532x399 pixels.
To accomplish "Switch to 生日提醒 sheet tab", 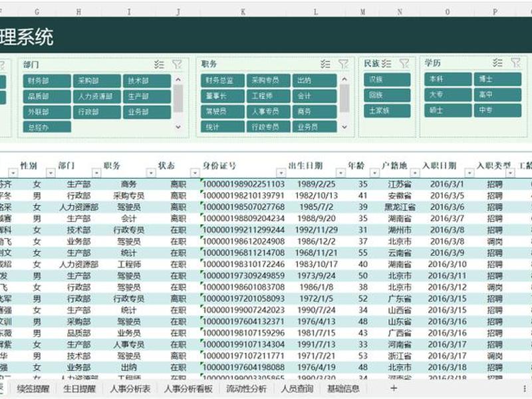I will 79,388.
